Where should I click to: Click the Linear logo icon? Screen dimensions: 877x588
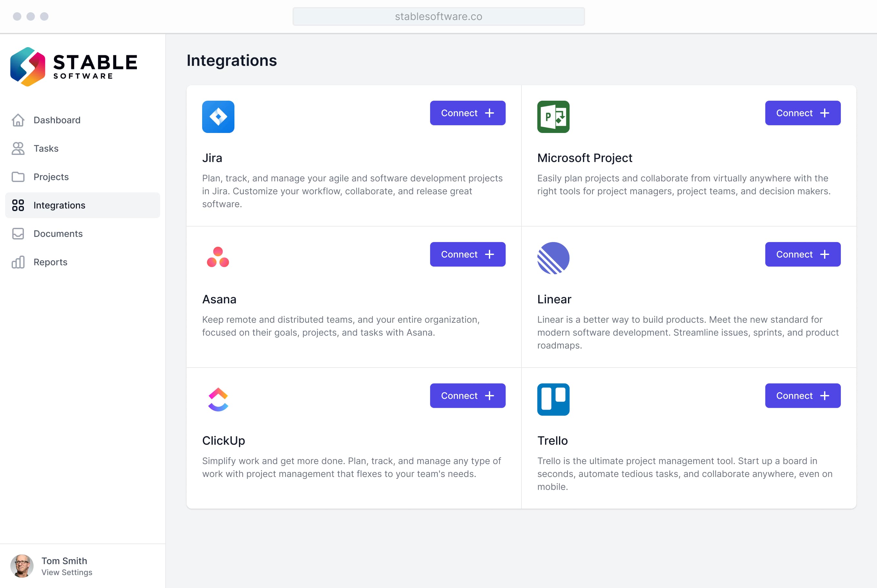[553, 258]
